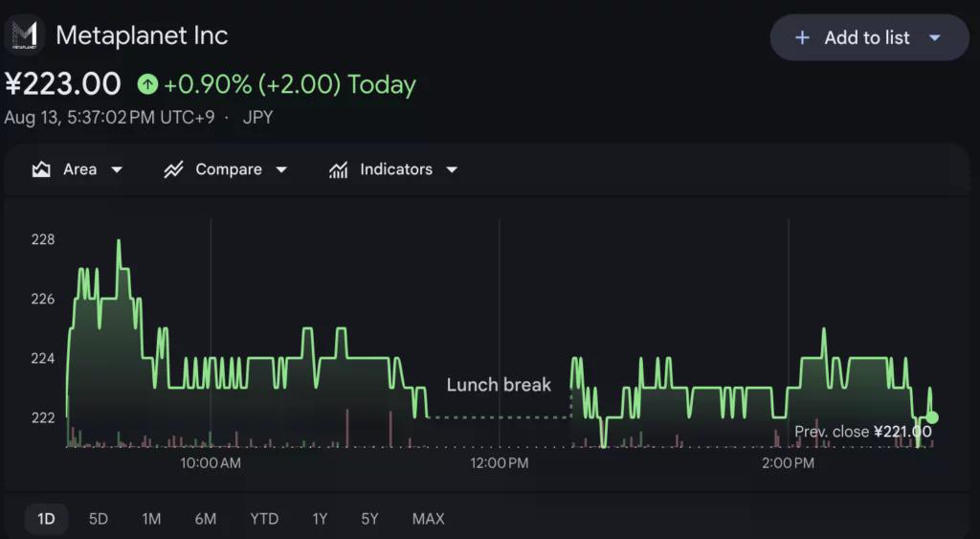Click the 12:00 PM time axis label
The image size is (980, 539).
click(500, 463)
